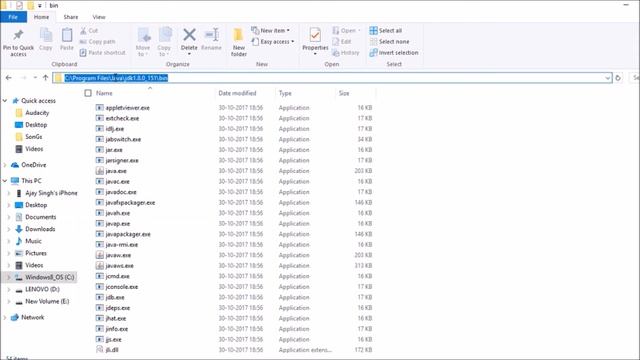Click the address bar path field
The width and height of the screenshot is (640, 360).
[332, 78]
